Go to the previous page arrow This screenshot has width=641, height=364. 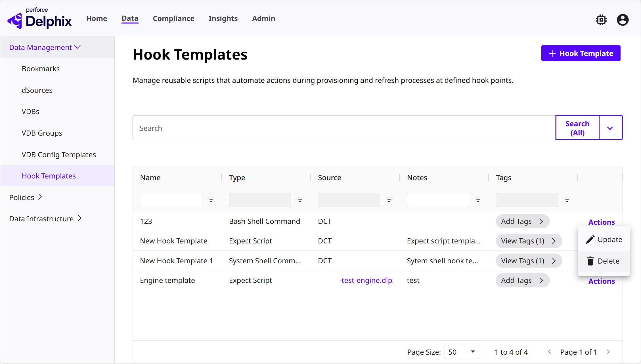[x=550, y=352]
